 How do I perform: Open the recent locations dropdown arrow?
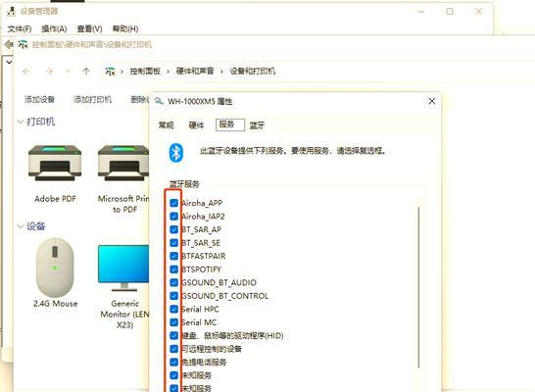coord(68,72)
